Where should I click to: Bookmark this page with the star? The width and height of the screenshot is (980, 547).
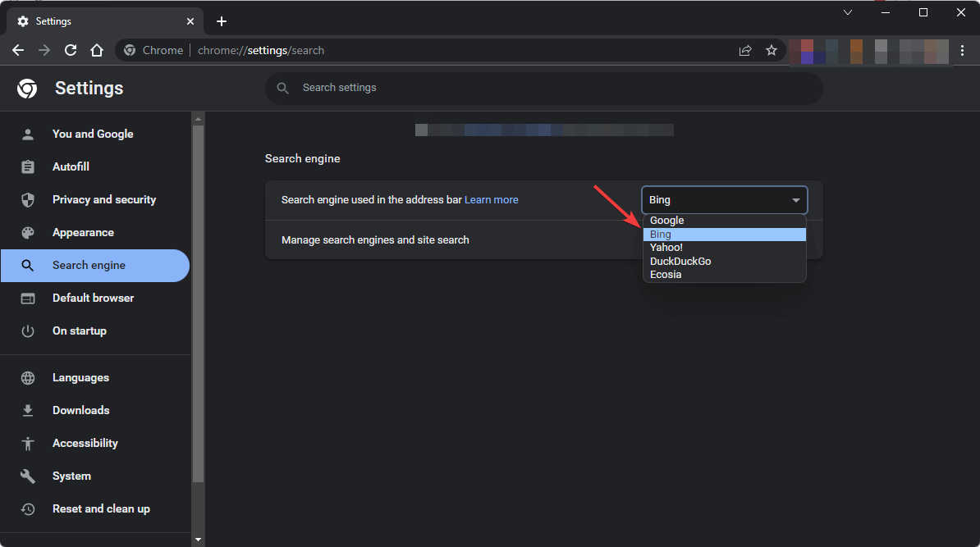click(x=772, y=51)
